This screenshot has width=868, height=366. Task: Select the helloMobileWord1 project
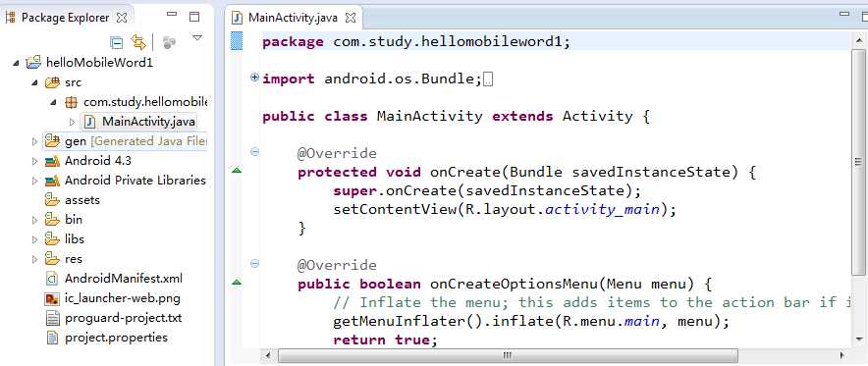tap(99, 63)
